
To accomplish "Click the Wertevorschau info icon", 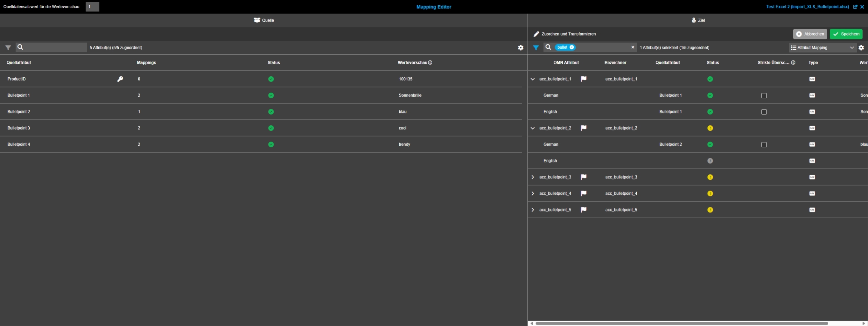I will point(430,63).
